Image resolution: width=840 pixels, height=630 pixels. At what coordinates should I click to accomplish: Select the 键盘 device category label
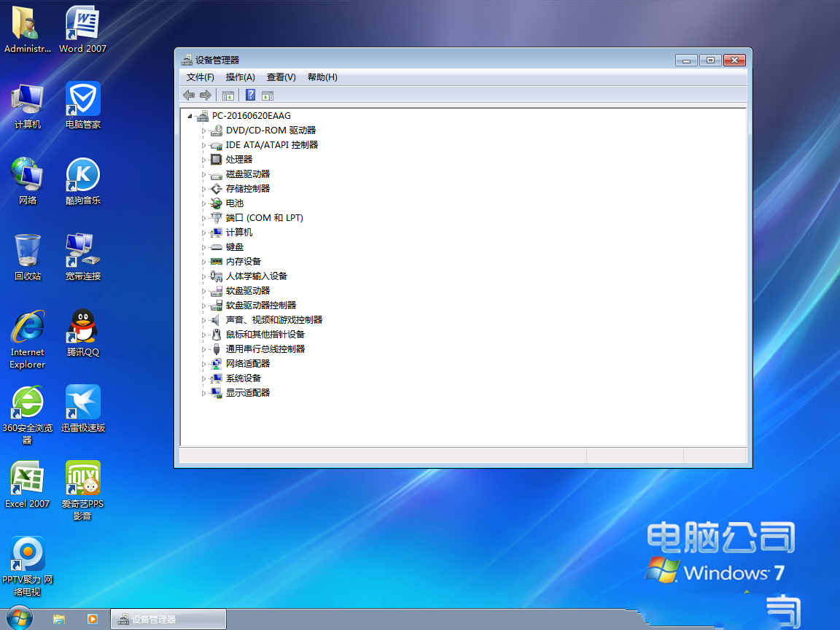(235, 247)
